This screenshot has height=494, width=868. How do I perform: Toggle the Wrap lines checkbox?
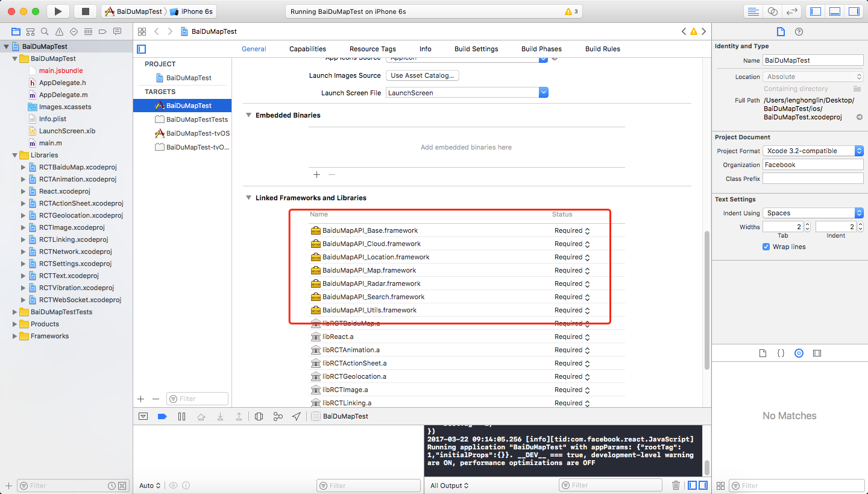(x=766, y=247)
